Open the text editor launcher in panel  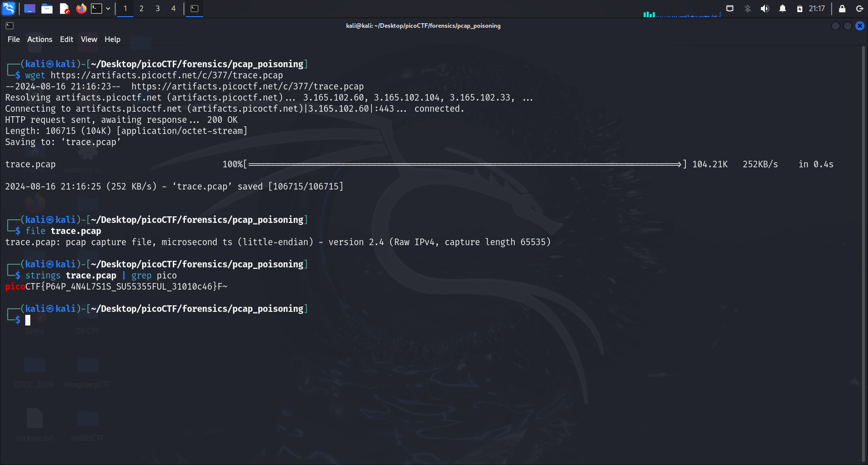click(x=64, y=9)
